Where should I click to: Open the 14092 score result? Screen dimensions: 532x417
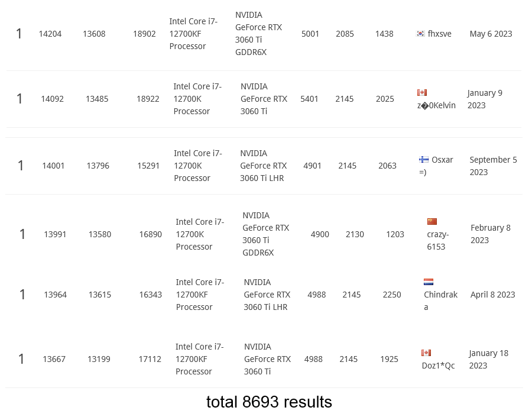[52, 99]
